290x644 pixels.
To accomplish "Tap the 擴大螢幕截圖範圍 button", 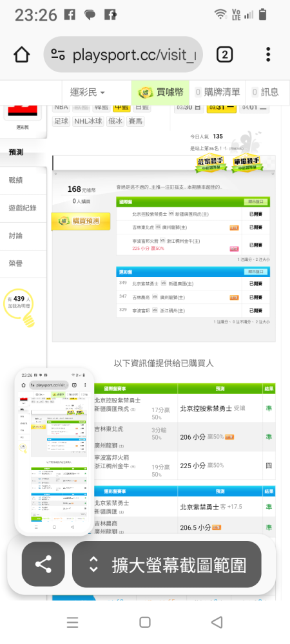I will (x=167, y=564).
